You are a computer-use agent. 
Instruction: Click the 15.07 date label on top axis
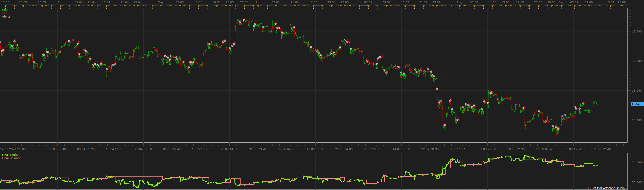pos(405,2)
